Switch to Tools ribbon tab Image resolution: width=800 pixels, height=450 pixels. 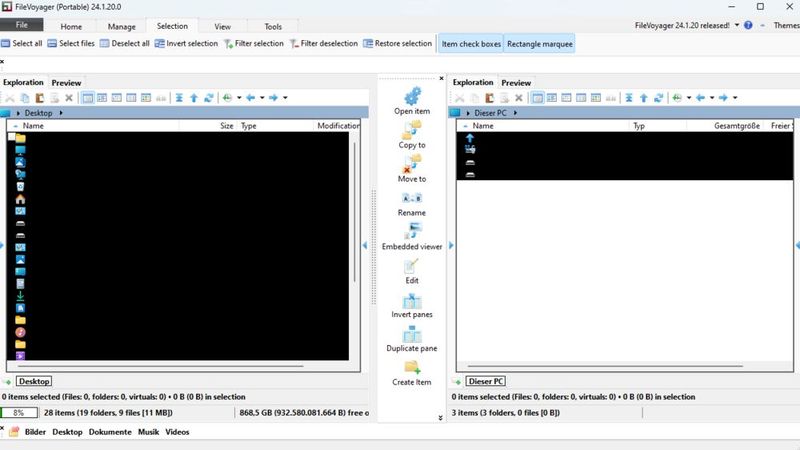pos(273,27)
